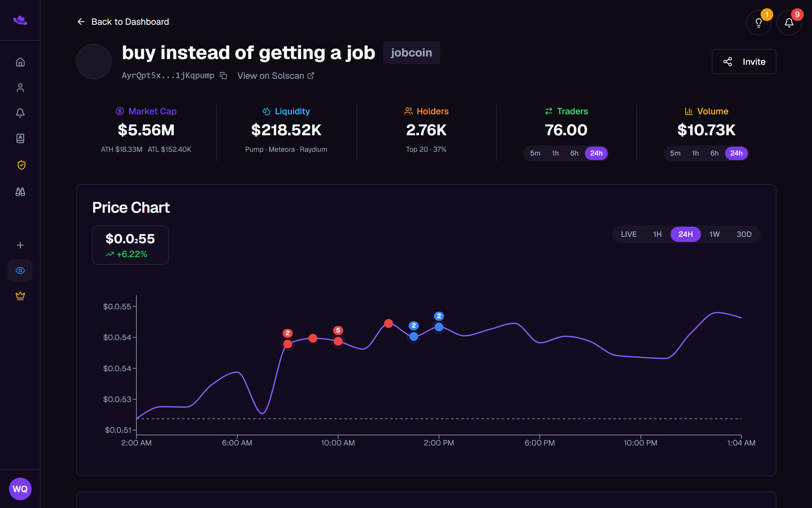Click the Liquidity droplets icon
The height and width of the screenshot is (508, 812).
[x=266, y=111]
